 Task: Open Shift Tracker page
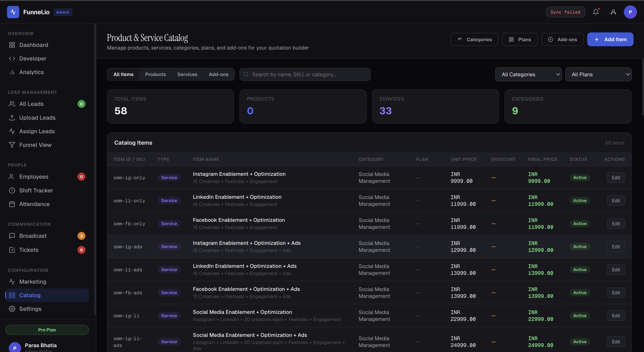[47, 190]
